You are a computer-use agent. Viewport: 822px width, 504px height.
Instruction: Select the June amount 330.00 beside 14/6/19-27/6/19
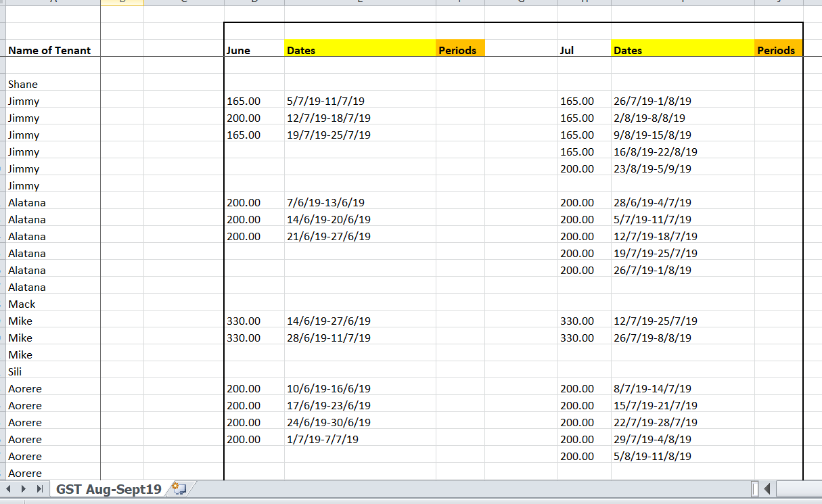click(254, 319)
